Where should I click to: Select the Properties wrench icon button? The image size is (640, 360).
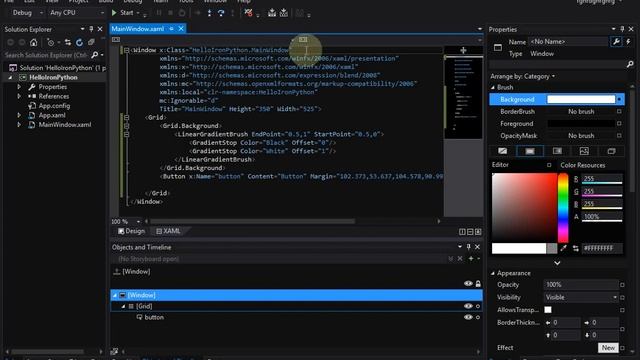point(616,42)
